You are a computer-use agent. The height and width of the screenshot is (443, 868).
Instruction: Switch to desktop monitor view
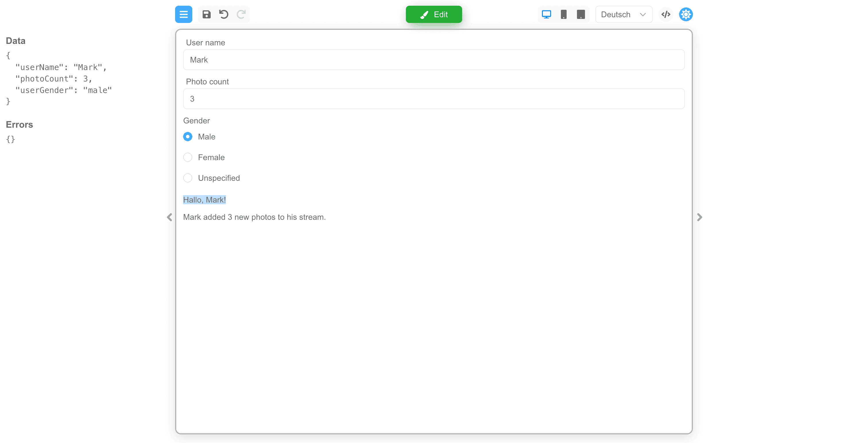[x=546, y=14]
